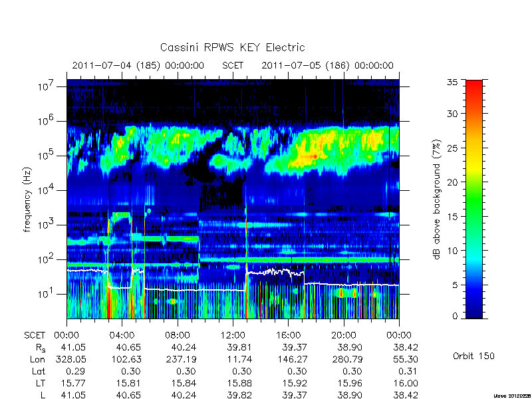Click the Lon value '280.79'

[347, 359]
